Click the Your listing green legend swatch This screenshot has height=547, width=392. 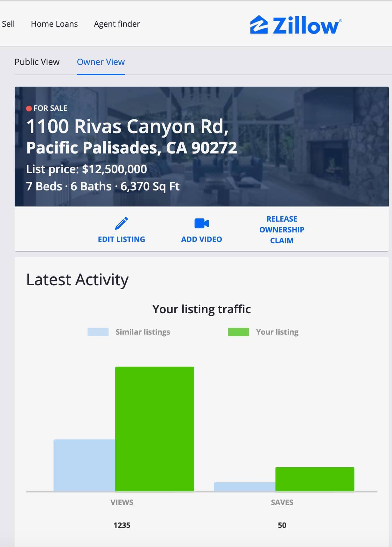tap(238, 332)
